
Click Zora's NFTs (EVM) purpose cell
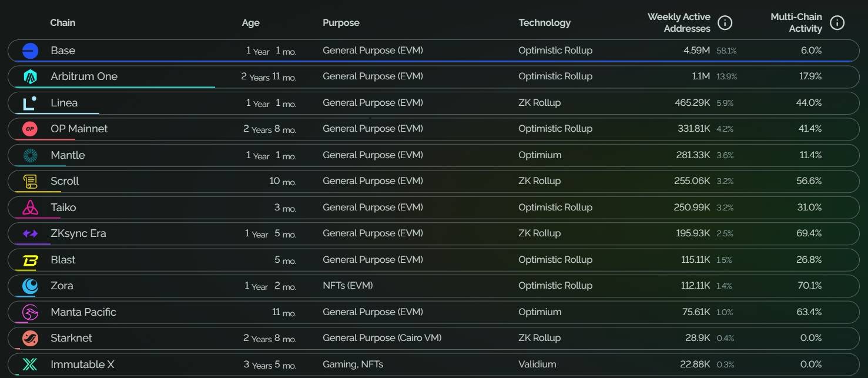tap(348, 286)
